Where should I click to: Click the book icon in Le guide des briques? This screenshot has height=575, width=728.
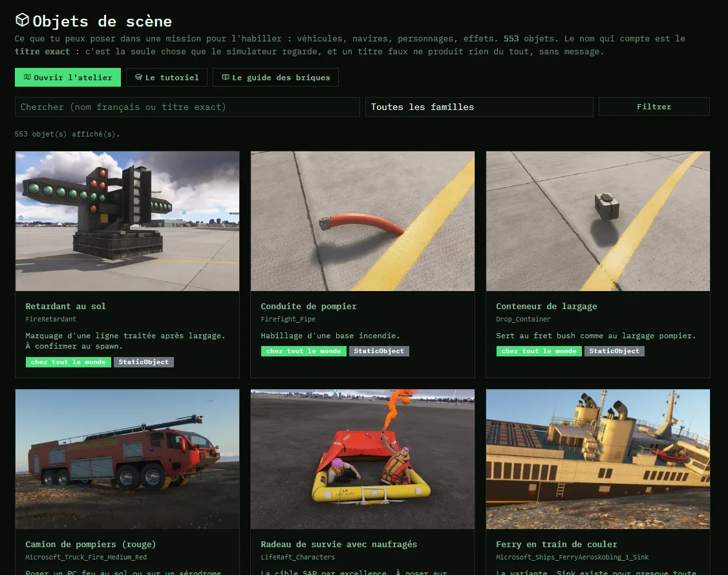[x=226, y=77]
